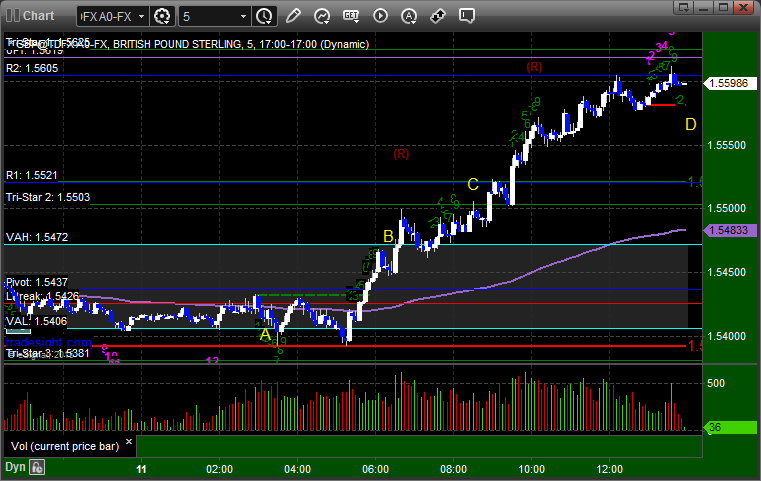
Task: Click the 10:00 time axis label
Action: point(531,469)
